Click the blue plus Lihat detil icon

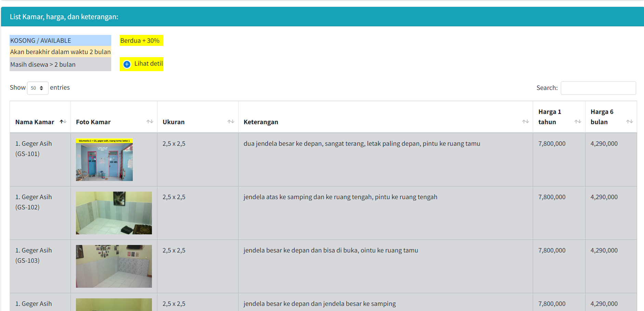click(x=127, y=64)
